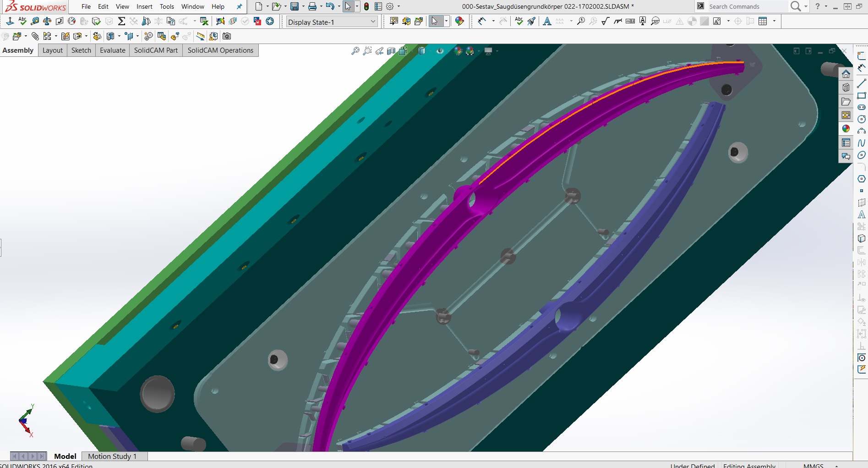Expand the Tables dropdown arrow

[774, 21]
